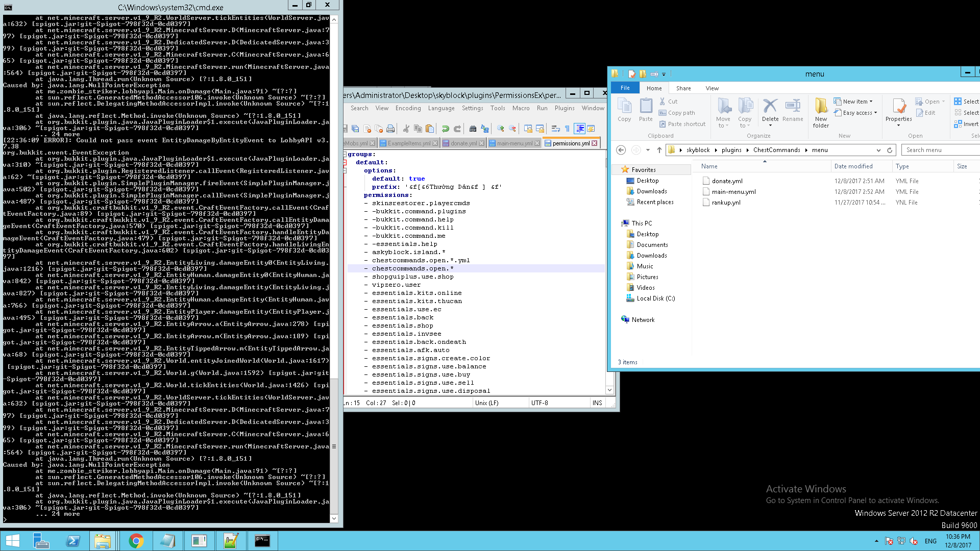980x551 pixels.
Task: Select Downloads under Favorites
Action: click(x=651, y=191)
